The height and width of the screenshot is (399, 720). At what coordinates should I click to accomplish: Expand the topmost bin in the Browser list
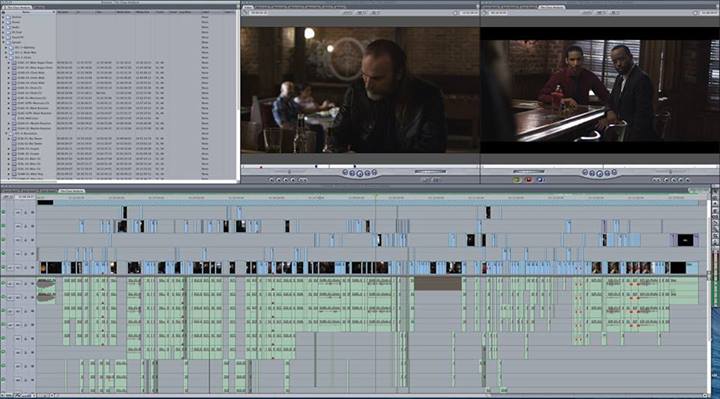3,17
